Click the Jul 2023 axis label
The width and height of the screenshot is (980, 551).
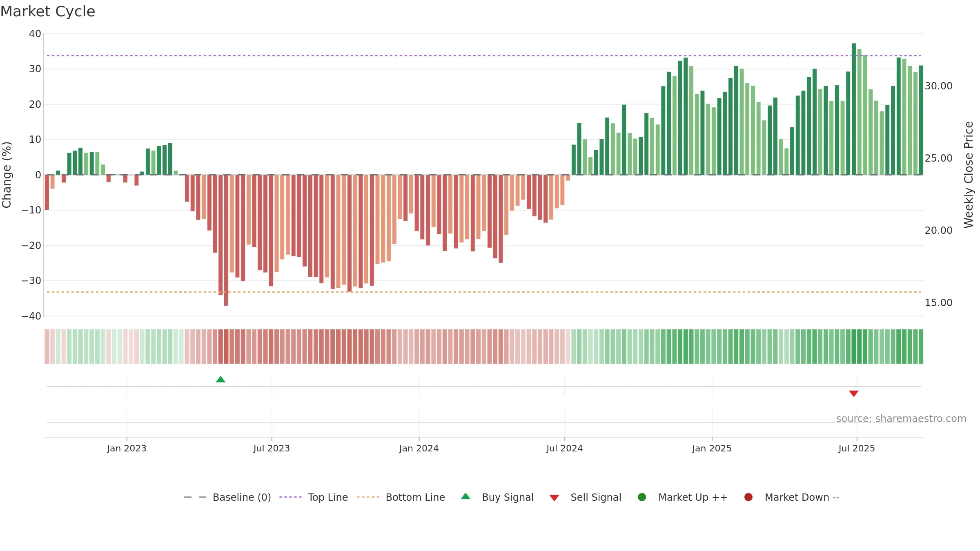pos(272,449)
